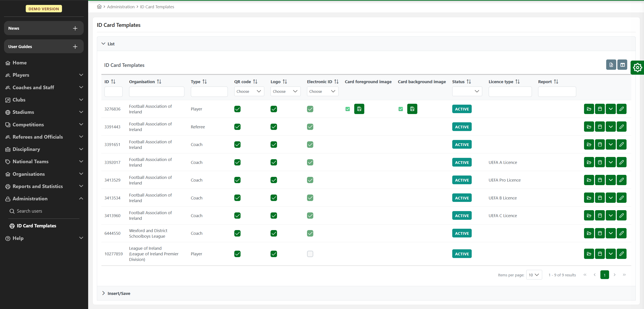Click the save icon beside foreground image

pyautogui.click(x=359, y=109)
